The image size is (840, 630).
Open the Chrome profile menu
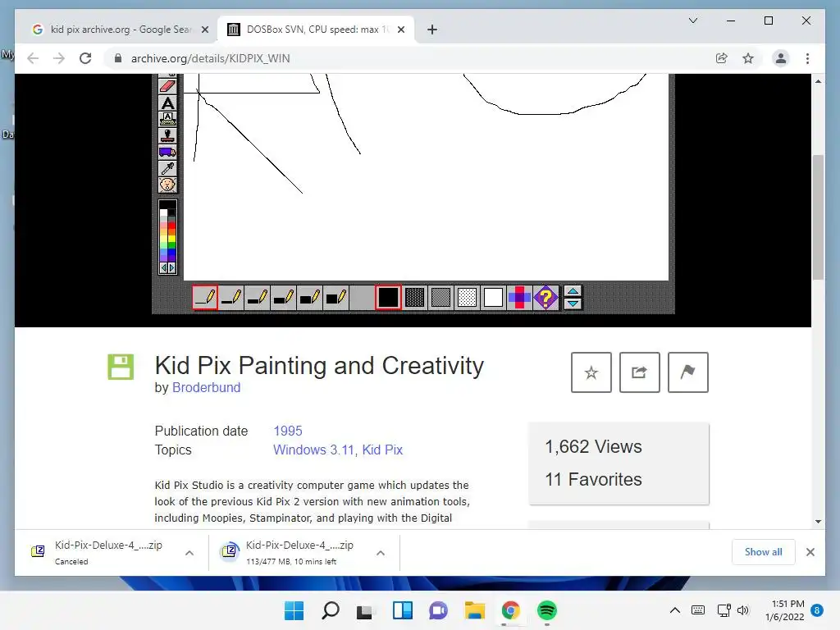781,58
